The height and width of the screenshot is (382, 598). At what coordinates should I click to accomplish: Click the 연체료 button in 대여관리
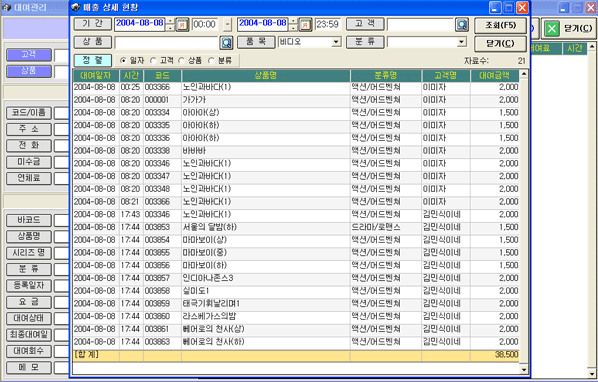coord(29,178)
